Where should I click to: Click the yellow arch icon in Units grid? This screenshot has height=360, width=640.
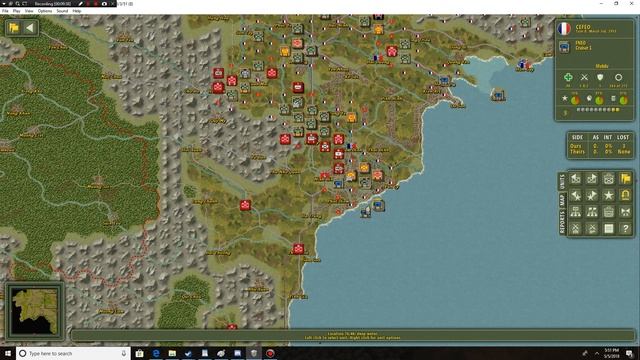tap(625, 196)
